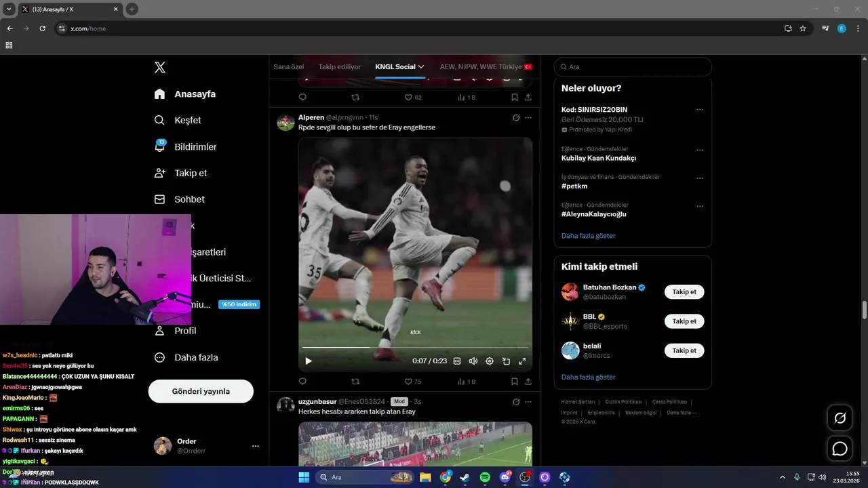Screen dimensions: 868x488
Task: View analytics of Alperen's post
Action: [x=467, y=382]
